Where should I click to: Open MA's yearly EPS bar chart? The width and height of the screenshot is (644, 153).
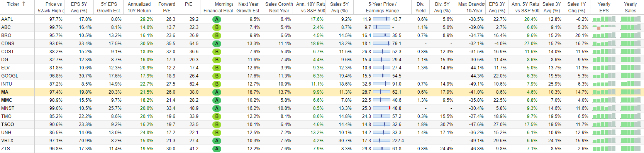604,92
